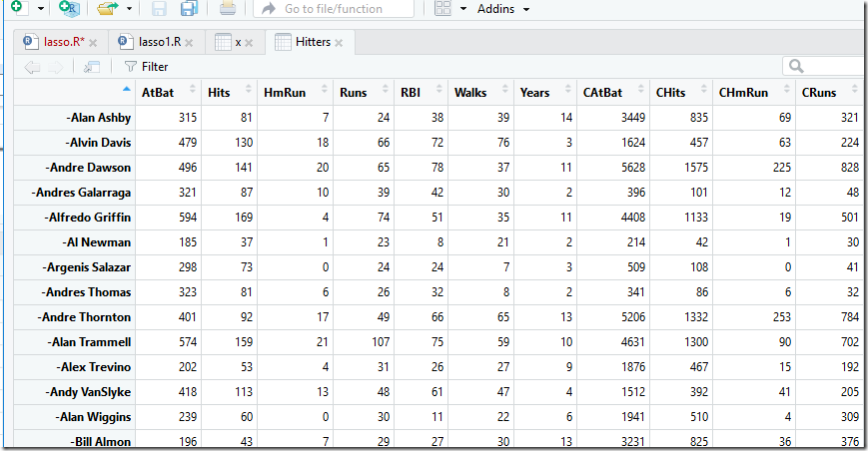Click the Show in new window icon

point(91,67)
